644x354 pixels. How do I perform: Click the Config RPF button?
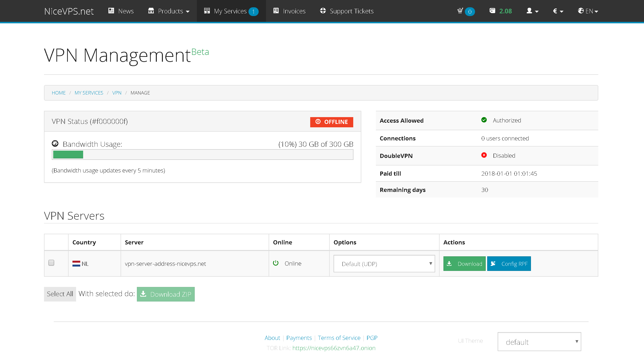pyautogui.click(x=509, y=264)
